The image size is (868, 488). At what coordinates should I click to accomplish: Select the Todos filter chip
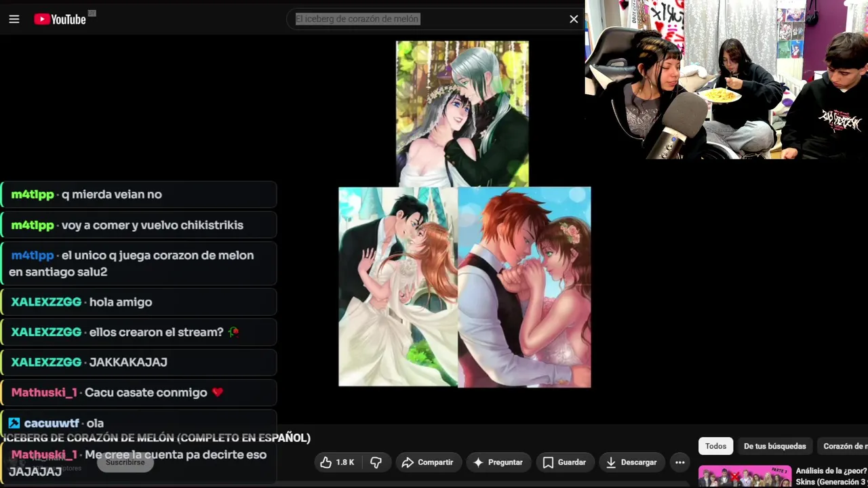[x=715, y=446]
